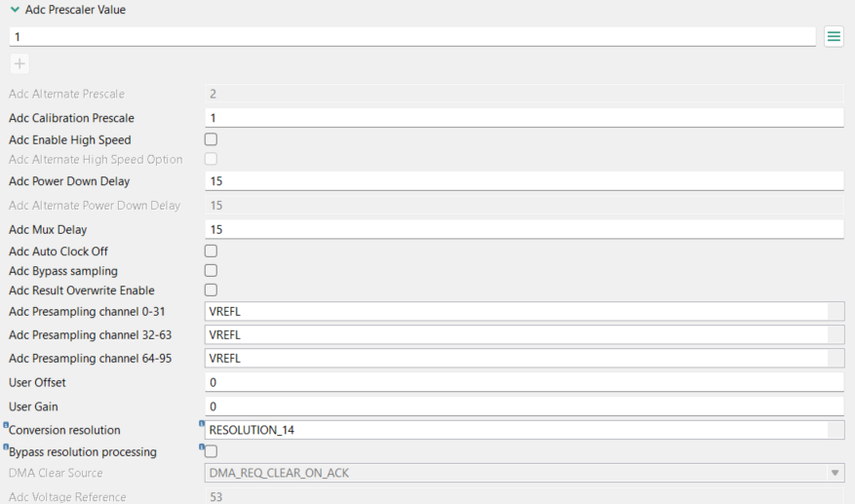Click the User Offset input field
855x504 pixels.
pos(523,382)
